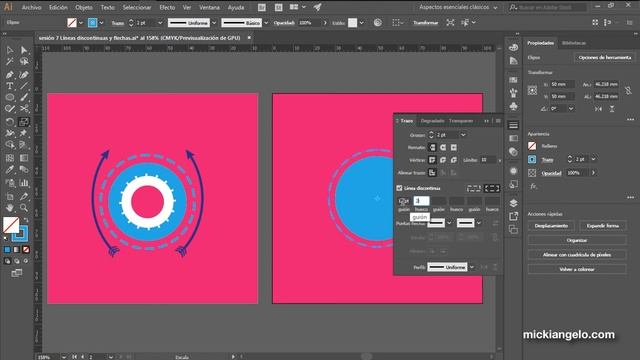Click the first guión dash input field
This screenshot has height=360, width=640.
(x=404, y=201)
